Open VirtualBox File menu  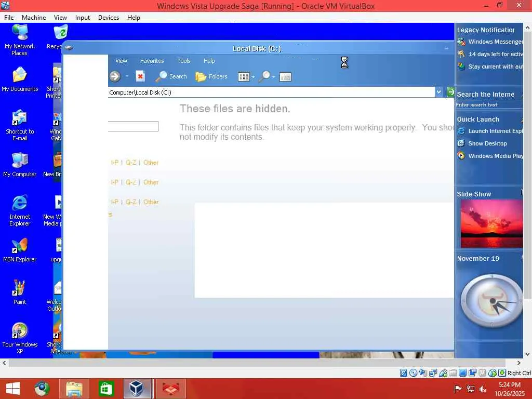pos(9,18)
